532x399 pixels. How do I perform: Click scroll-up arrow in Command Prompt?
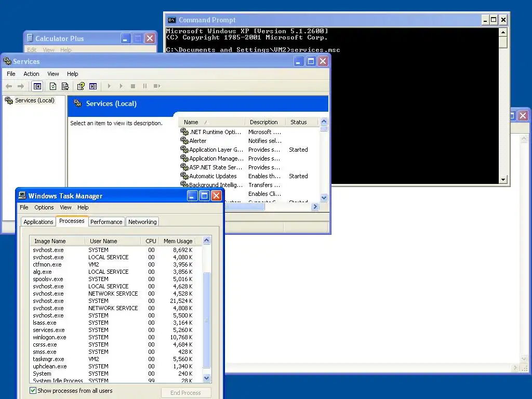click(x=503, y=32)
